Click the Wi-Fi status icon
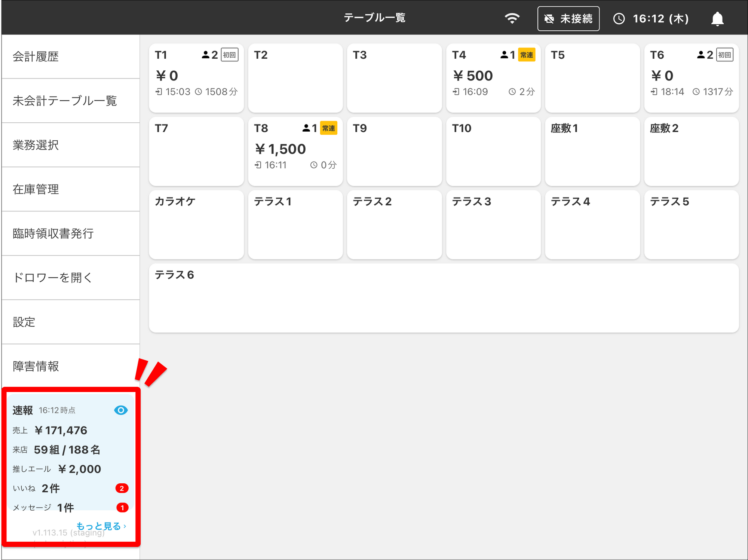Image resolution: width=748 pixels, height=560 pixels. pyautogui.click(x=512, y=18)
